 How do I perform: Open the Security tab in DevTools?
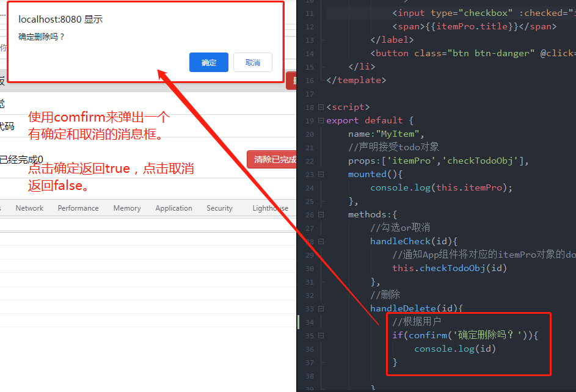coord(220,208)
